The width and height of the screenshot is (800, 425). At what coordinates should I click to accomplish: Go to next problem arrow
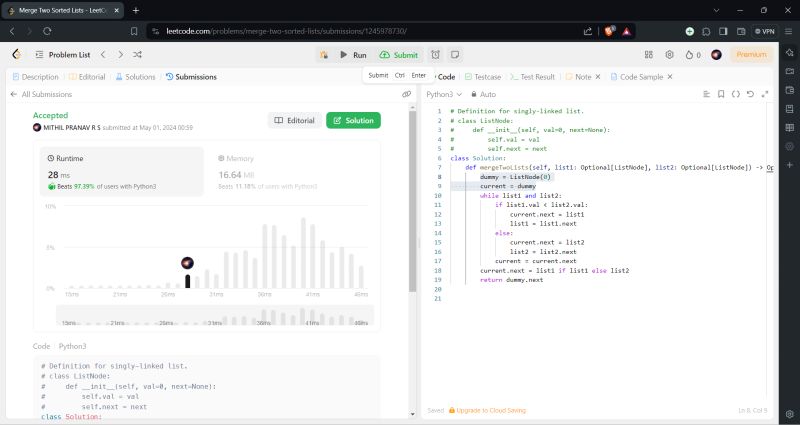[120, 55]
